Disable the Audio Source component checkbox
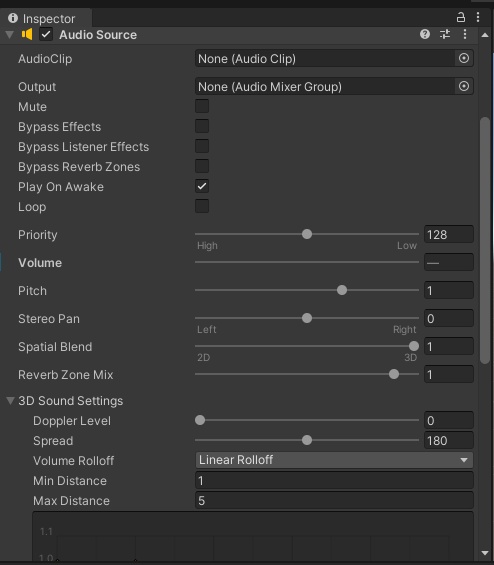The height and width of the screenshot is (565, 494). click(x=46, y=35)
